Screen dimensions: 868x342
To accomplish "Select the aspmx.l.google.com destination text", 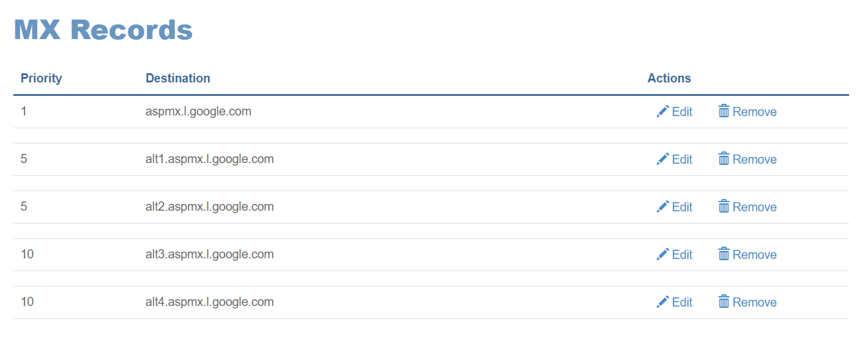I will 198,112.
